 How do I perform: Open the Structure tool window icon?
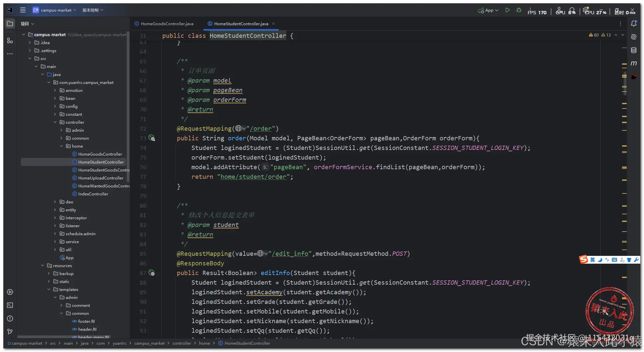click(10, 40)
